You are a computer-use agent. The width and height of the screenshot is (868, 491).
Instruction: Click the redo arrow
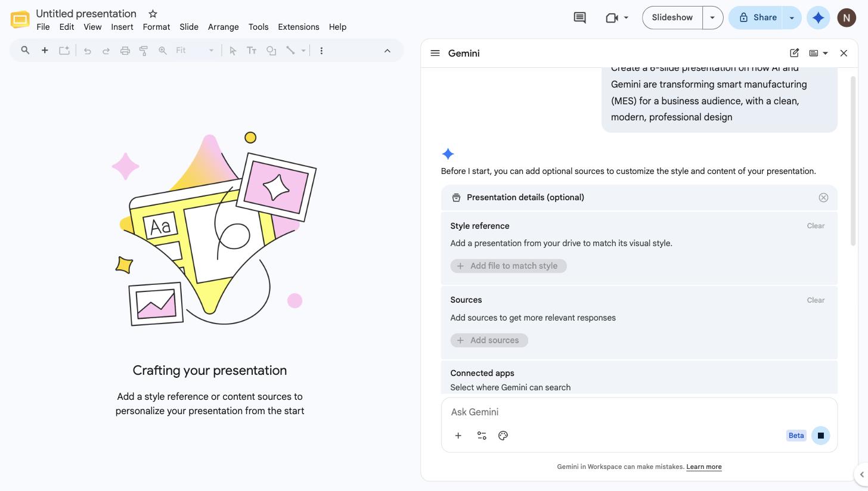106,51
